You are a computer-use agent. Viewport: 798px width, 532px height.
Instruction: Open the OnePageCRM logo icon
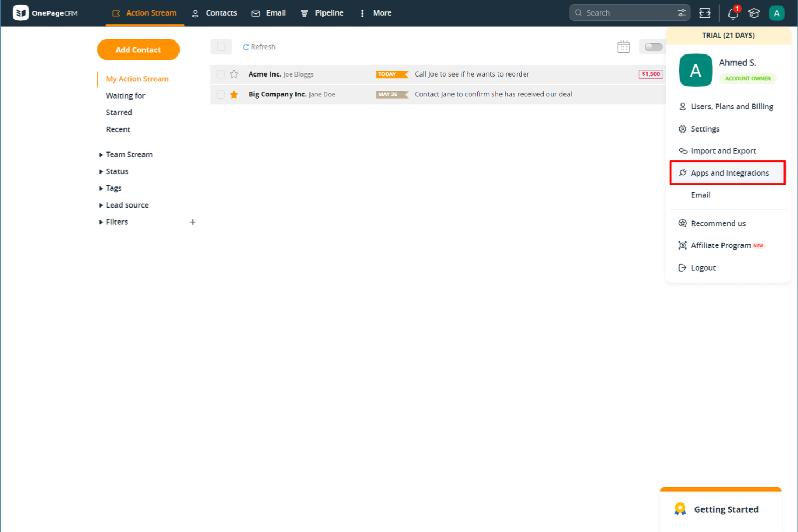coord(20,12)
